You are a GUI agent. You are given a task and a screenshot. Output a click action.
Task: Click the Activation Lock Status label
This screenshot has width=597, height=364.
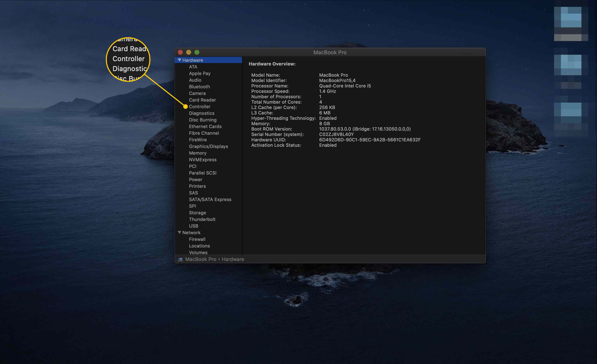(276, 145)
